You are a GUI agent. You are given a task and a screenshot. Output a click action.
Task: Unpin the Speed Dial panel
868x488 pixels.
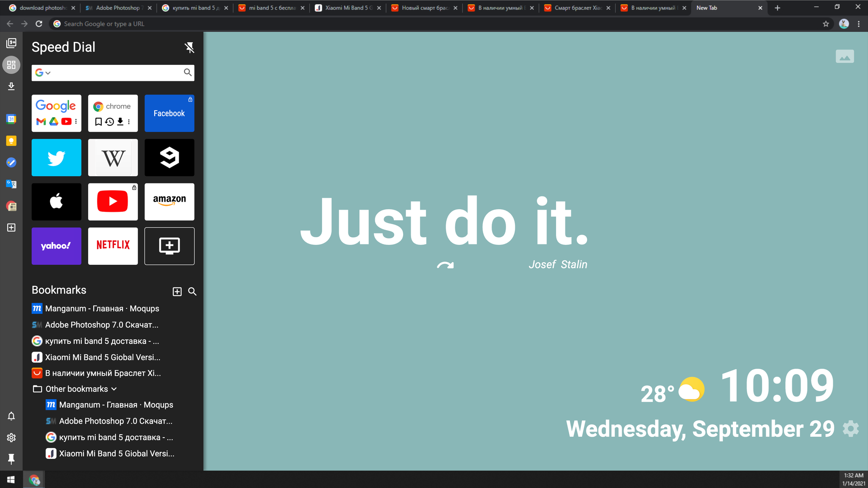[x=189, y=47]
